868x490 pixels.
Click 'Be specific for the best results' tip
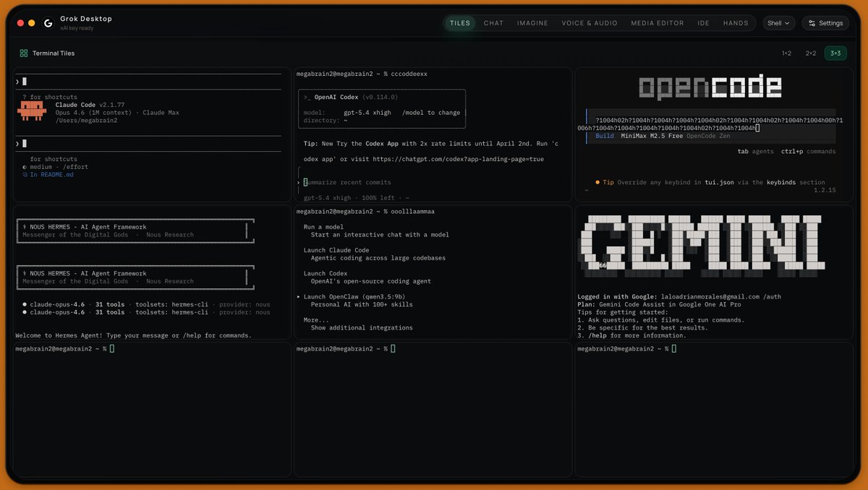pyautogui.click(x=643, y=327)
